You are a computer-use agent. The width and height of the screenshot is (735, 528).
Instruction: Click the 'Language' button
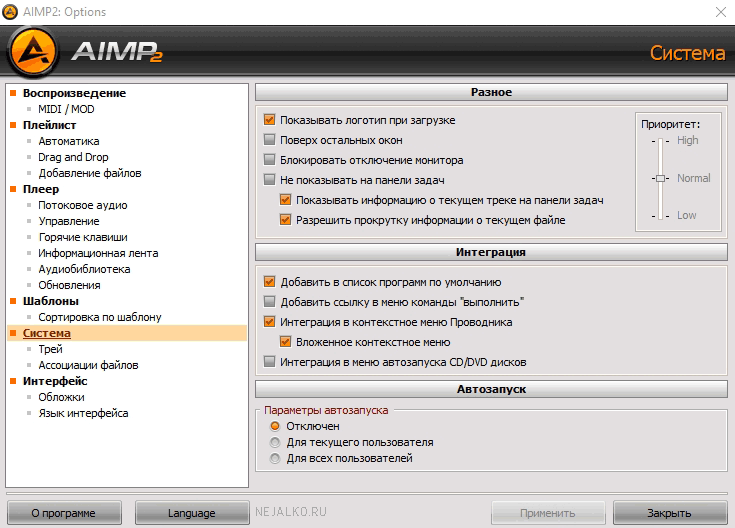(192, 513)
